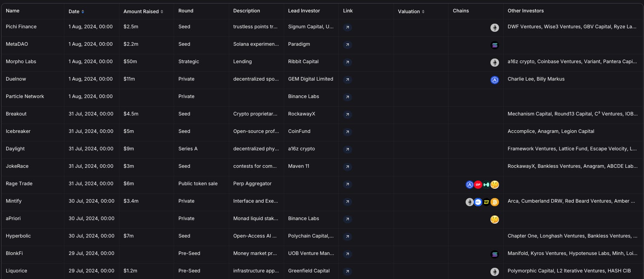The width and height of the screenshot is (644, 279).
Task: Click the $11m amount raised cell
Action: coord(129,79)
